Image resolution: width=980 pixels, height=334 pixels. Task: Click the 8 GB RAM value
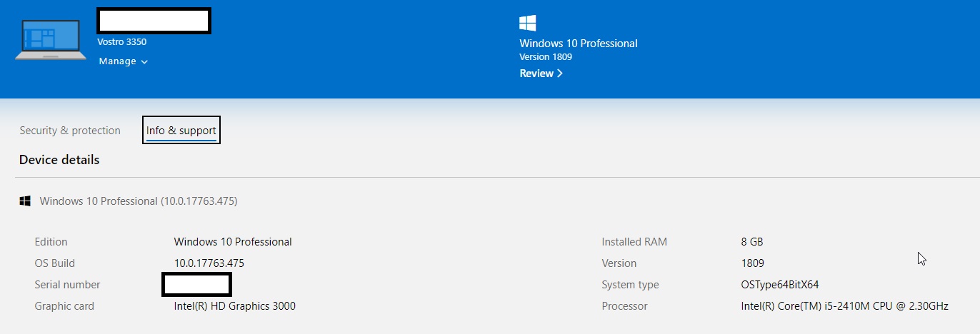click(x=752, y=242)
